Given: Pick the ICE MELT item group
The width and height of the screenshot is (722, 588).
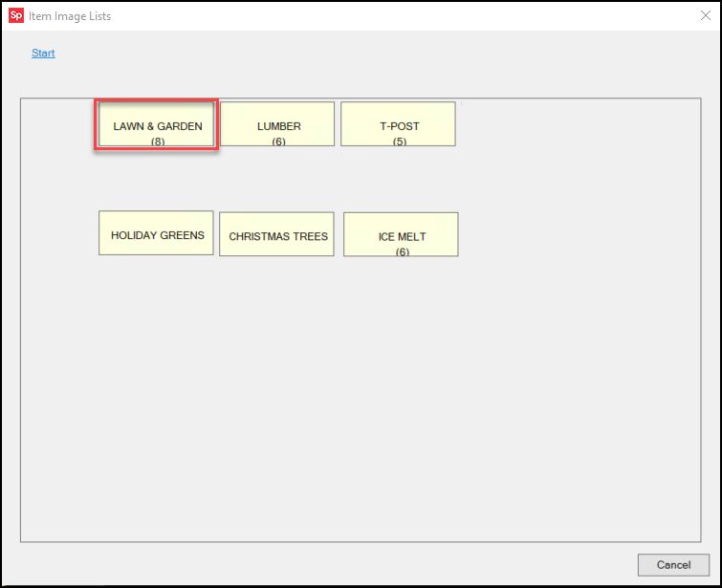Looking at the screenshot, I should [401, 234].
